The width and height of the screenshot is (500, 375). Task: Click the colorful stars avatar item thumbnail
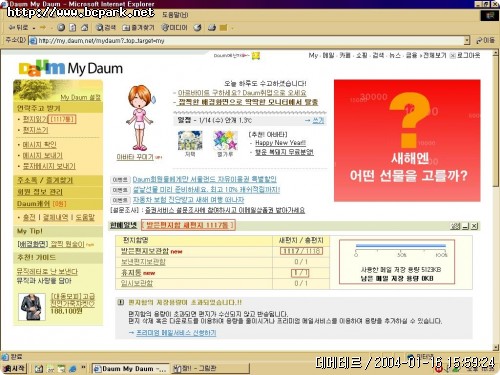coord(225,140)
